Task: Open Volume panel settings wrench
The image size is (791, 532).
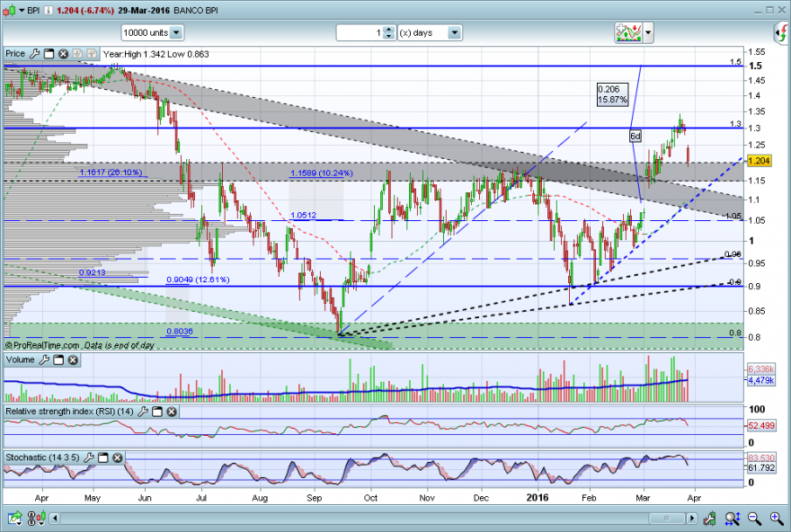Action: (44, 360)
